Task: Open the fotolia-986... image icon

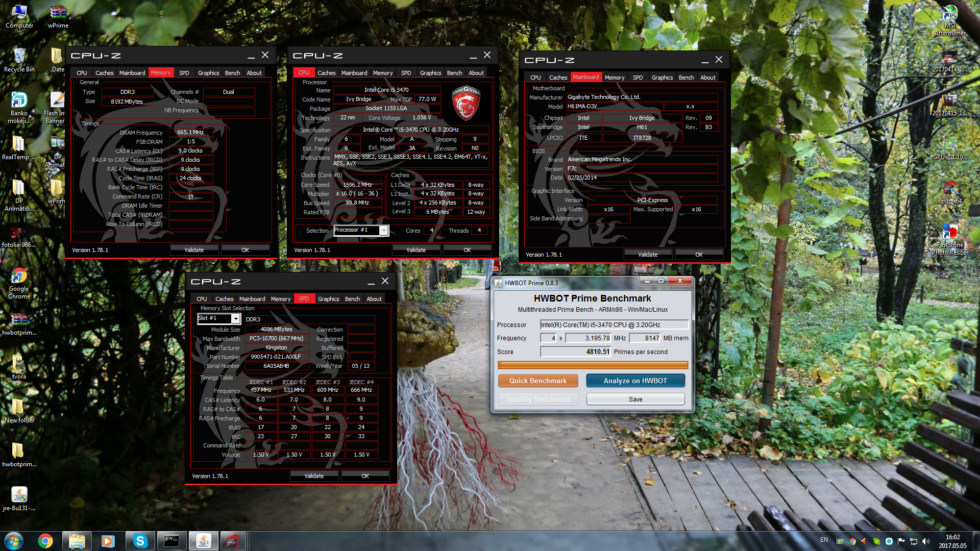Action: point(19,236)
